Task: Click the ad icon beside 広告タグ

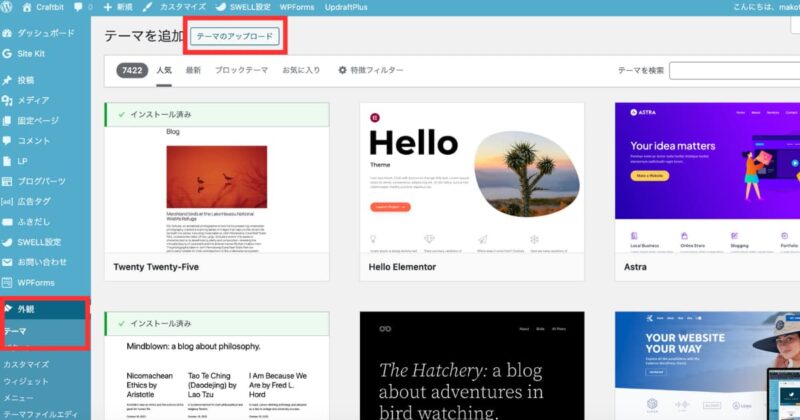Action: click(x=7, y=202)
